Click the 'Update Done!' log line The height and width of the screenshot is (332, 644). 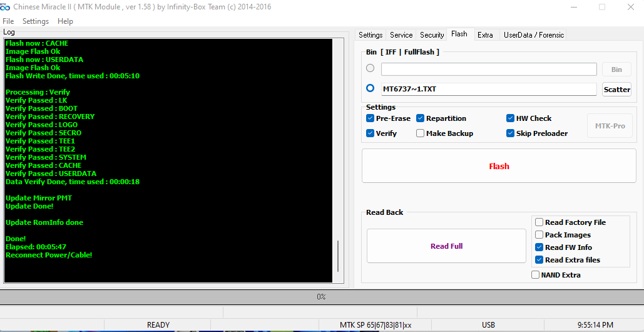click(x=29, y=206)
